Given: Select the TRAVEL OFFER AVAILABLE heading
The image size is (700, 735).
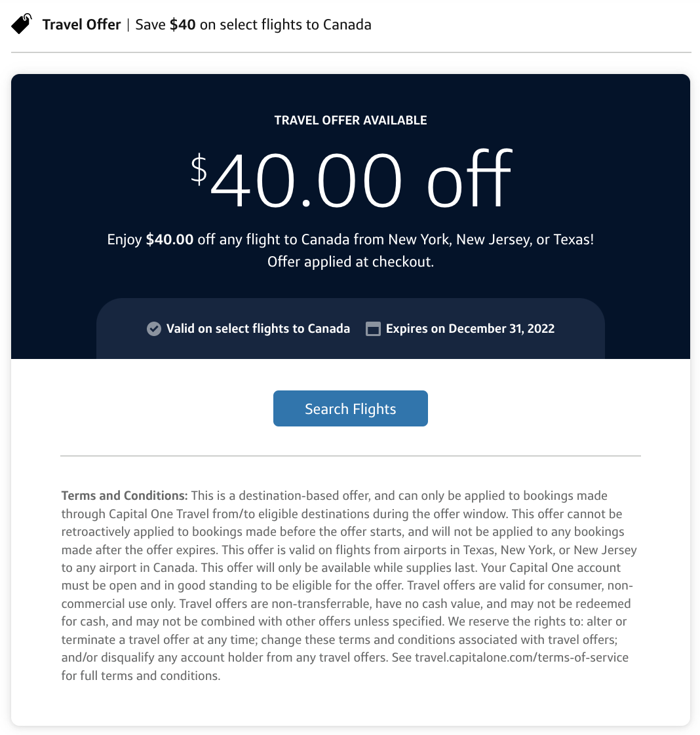Looking at the screenshot, I should coord(350,120).
